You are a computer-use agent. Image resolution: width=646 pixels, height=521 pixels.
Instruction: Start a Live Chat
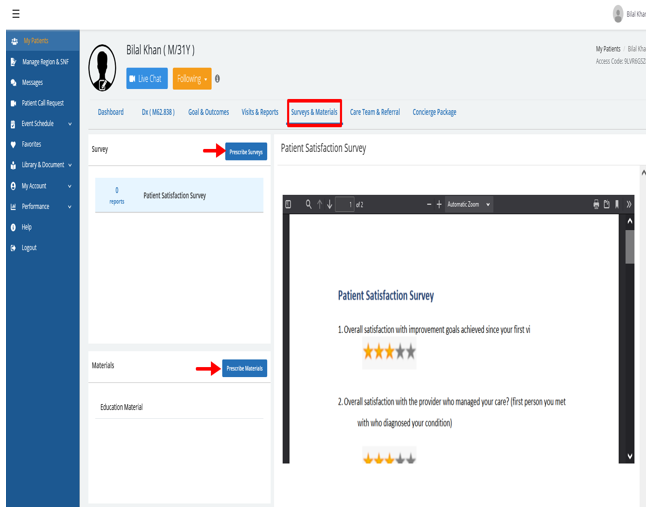(147, 79)
